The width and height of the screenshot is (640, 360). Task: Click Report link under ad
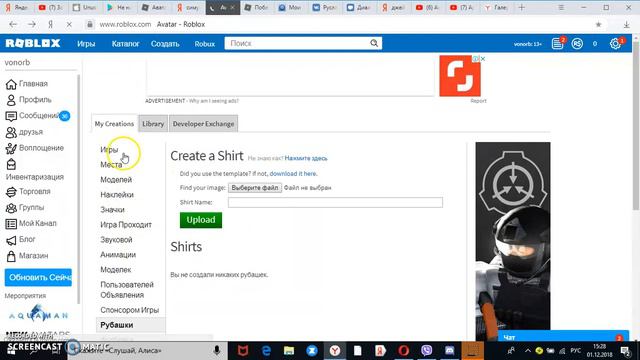(x=478, y=101)
